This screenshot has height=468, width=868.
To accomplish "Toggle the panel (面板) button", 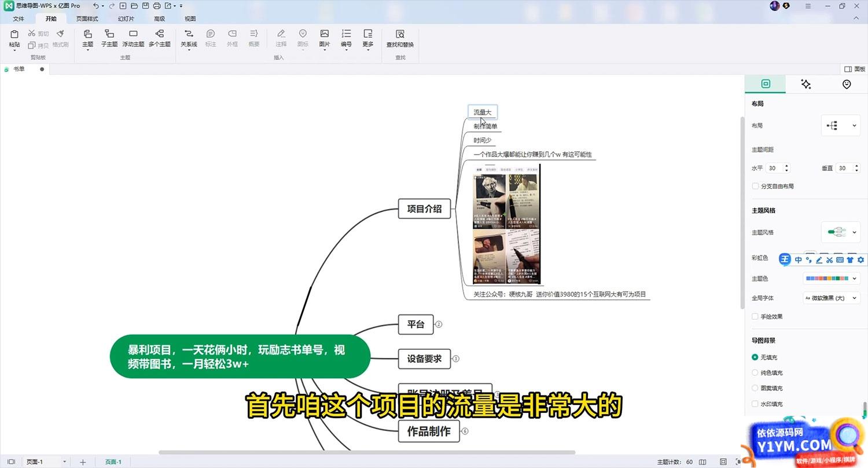I will 855,69.
